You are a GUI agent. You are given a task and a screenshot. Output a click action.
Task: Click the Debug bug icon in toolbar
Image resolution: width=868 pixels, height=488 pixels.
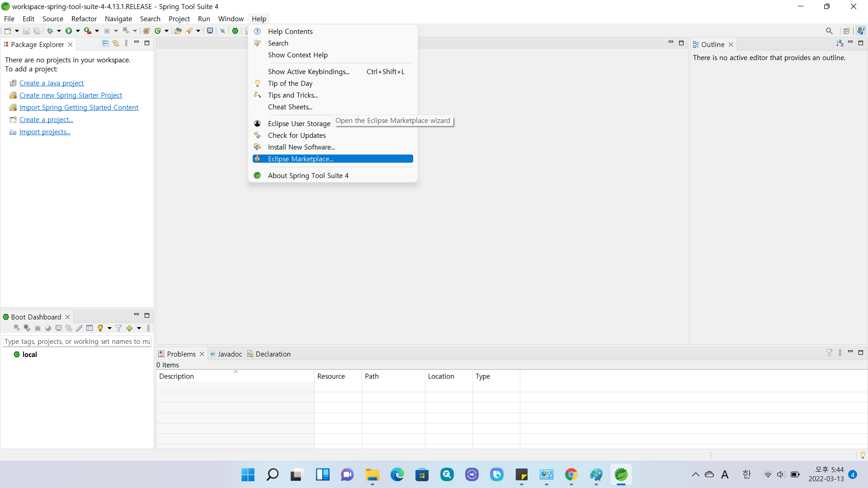[x=50, y=31]
